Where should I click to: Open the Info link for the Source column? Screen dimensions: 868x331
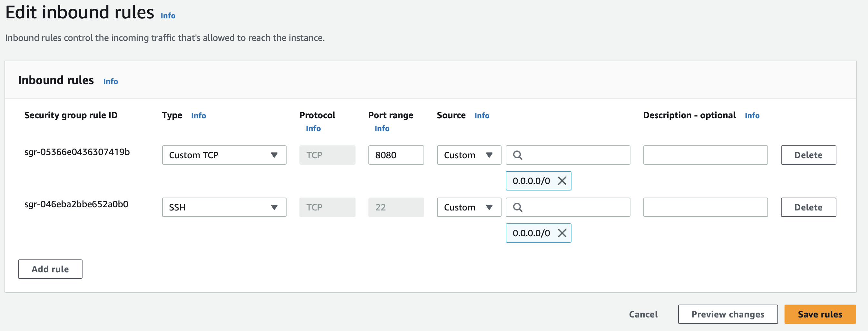[482, 116]
